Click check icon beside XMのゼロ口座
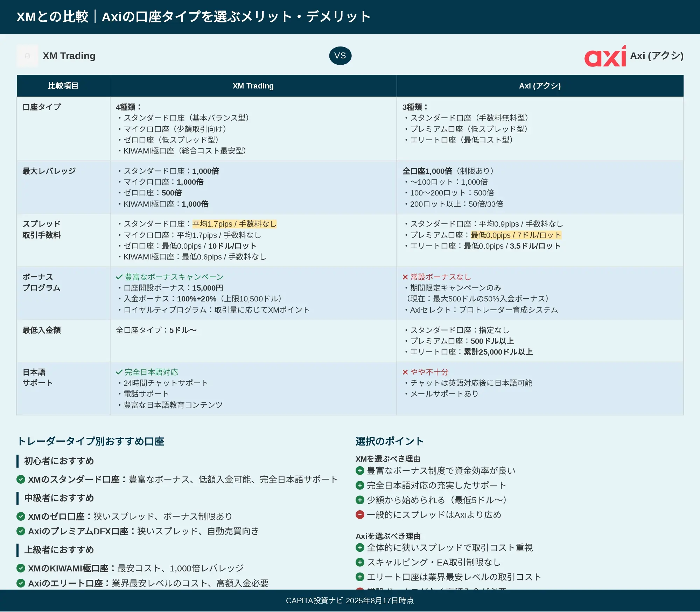 pos(21,516)
